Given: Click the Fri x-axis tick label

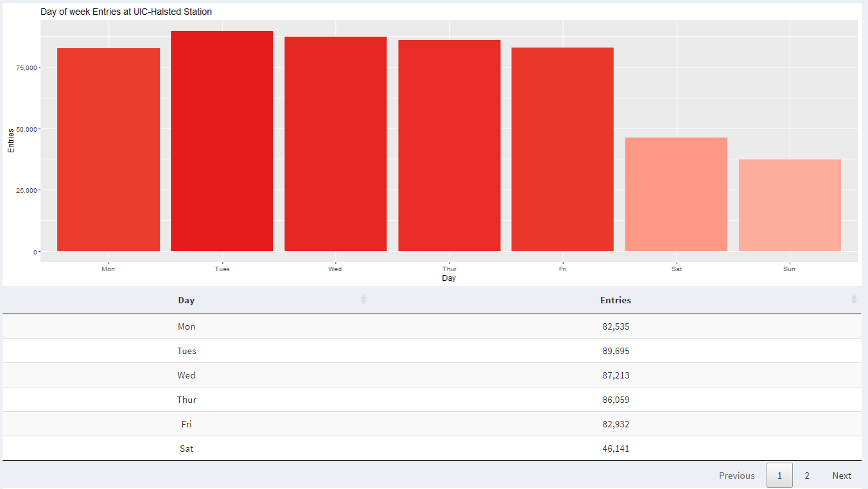Looking at the screenshot, I should point(563,269).
